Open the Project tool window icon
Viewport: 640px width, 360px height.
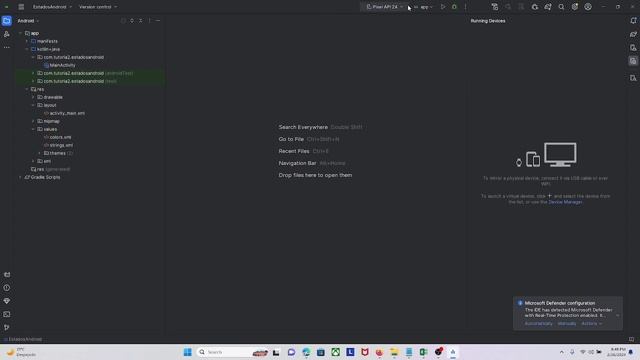tap(7, 21)
